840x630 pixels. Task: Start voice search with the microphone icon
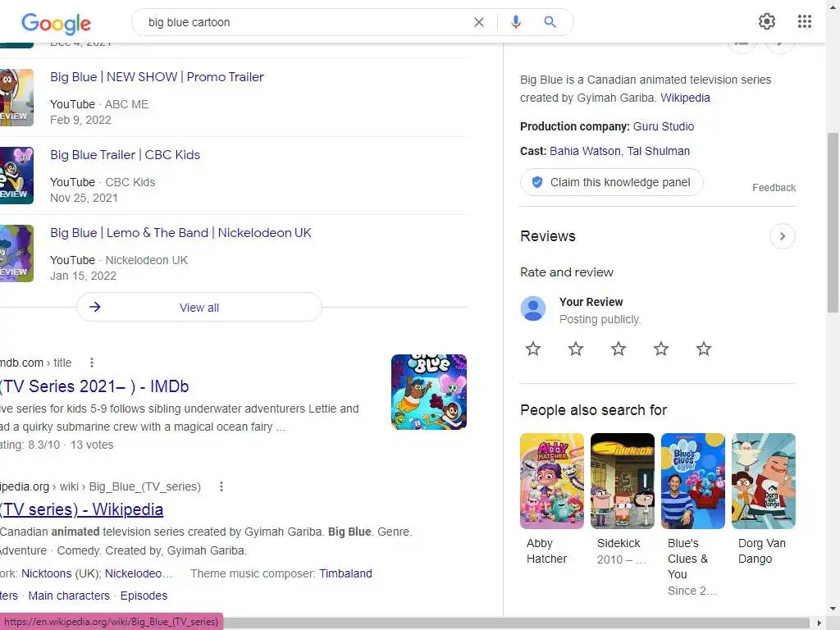pyautogui.click(x=515, y=22)
